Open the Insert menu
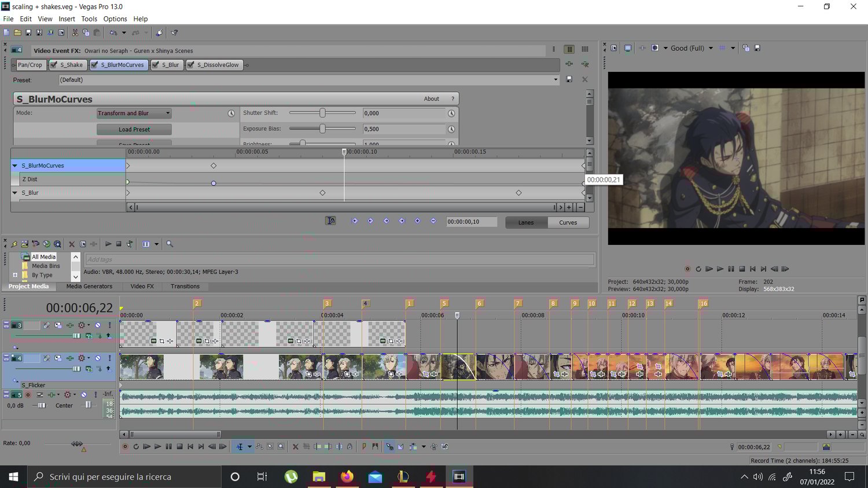The height and width of the screenshot is (488, 868). tap(67, 19)
